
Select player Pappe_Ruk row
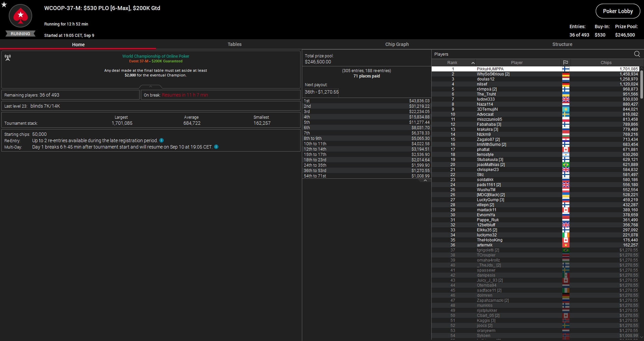coord(535,220)
